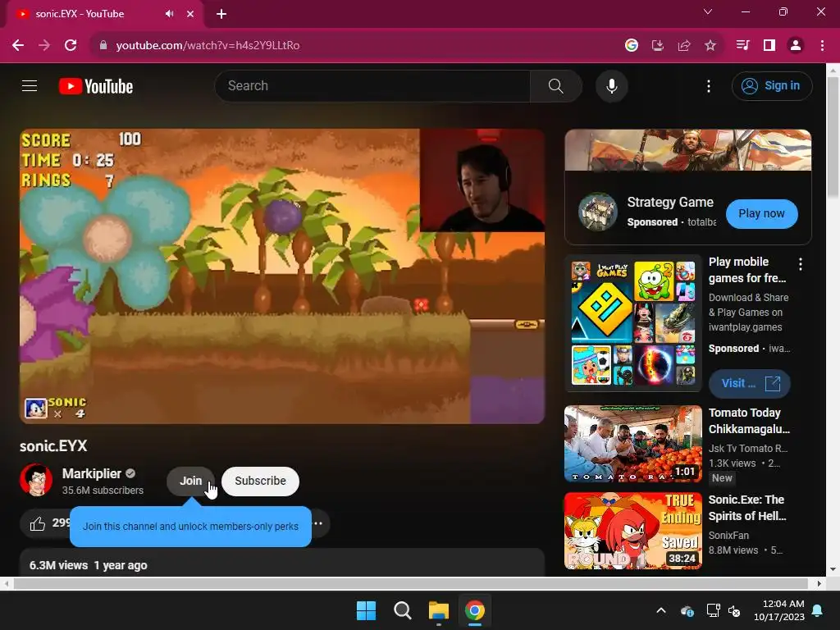Click the search magnifier button

tap(555, 85)
